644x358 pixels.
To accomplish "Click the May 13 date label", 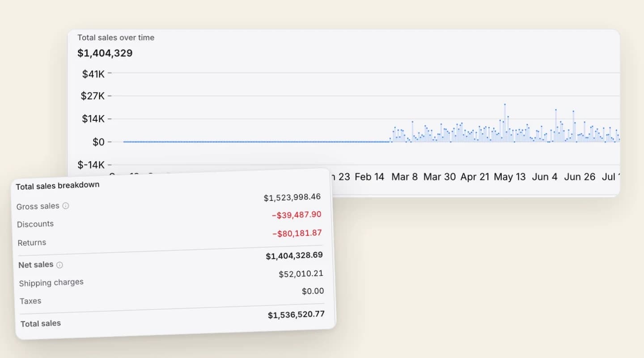I will coord(510,177).
